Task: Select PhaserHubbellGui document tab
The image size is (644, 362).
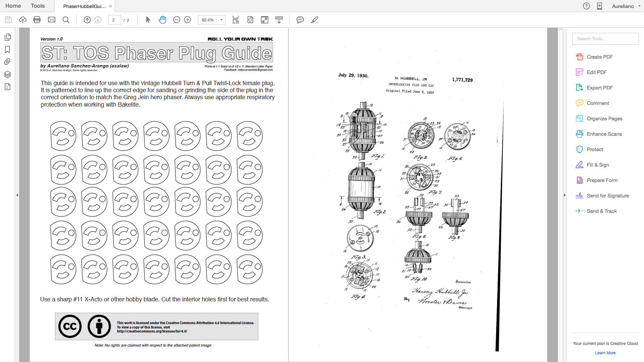Action: pyautogui.click(x=85, y=6)
